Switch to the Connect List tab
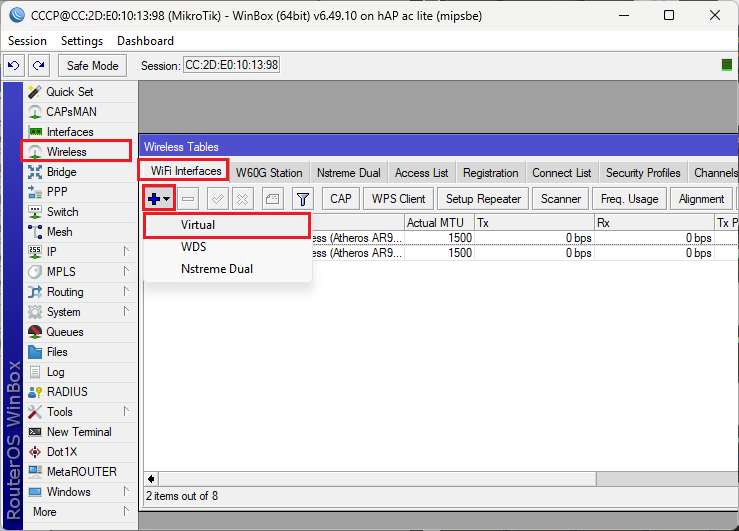 point(562,173)
